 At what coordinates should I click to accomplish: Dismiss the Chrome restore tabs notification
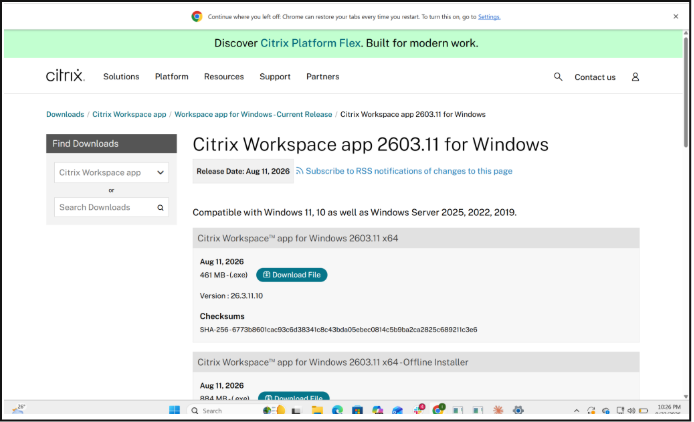(x=675, y=16)
